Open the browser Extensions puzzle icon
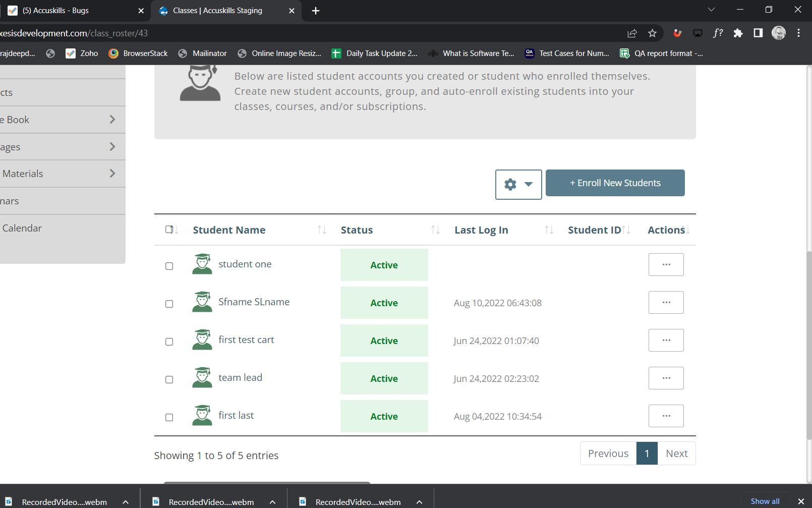This screenshot has width=812, height=508. (x=738, y=33)
